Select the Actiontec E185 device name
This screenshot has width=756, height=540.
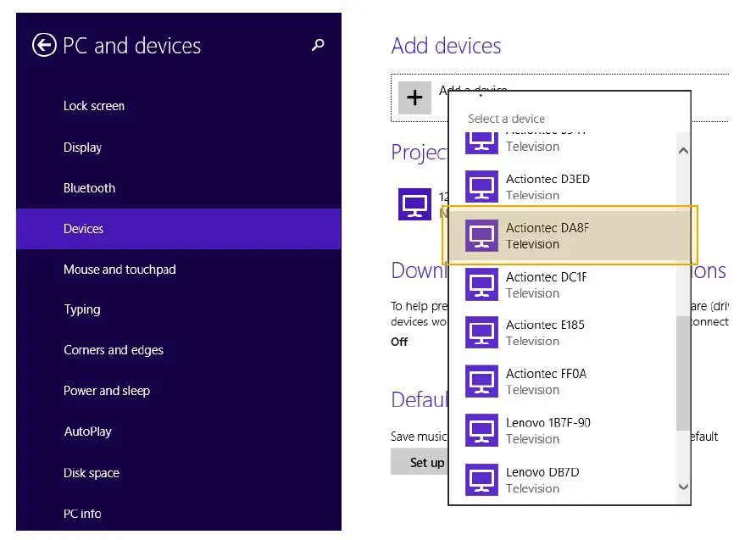click(x=545, y=325)
